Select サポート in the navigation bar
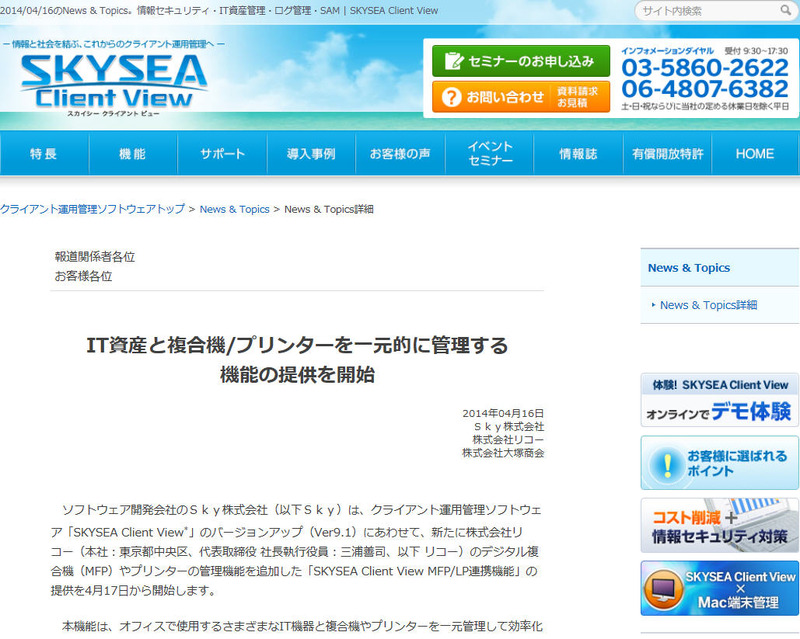Image resolution: width=800 pixels, height=639 pixels. click(222, 154)
